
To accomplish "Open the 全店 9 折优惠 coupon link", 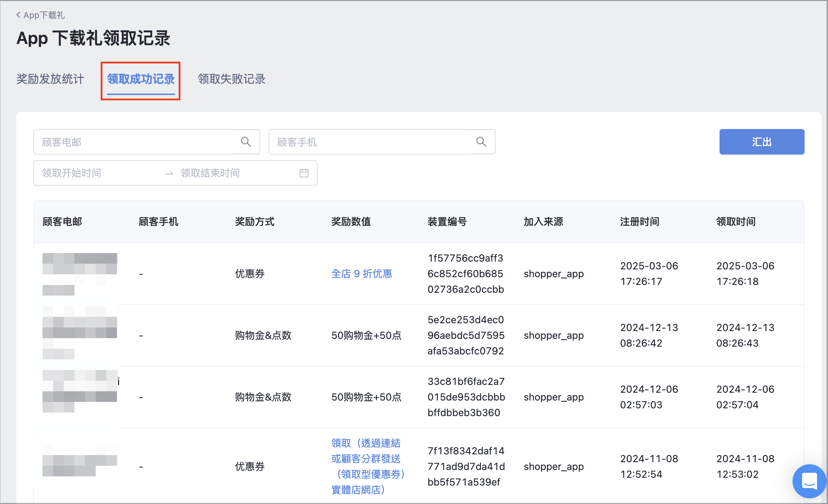I will pos(362,274).
